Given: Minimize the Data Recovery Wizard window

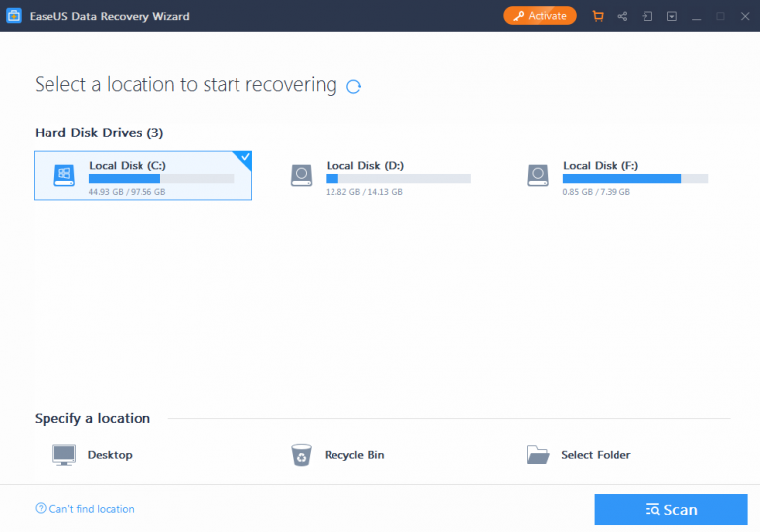Looking at the screenshot, I should pyautogui.click(x=697, y=16).
